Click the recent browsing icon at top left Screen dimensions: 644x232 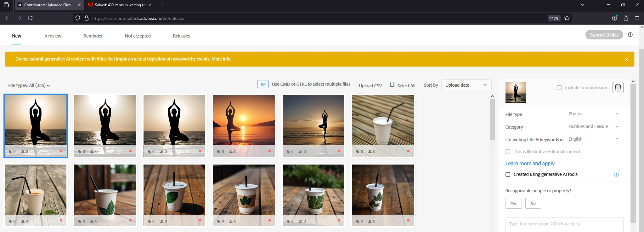click(x=6, y=5)
